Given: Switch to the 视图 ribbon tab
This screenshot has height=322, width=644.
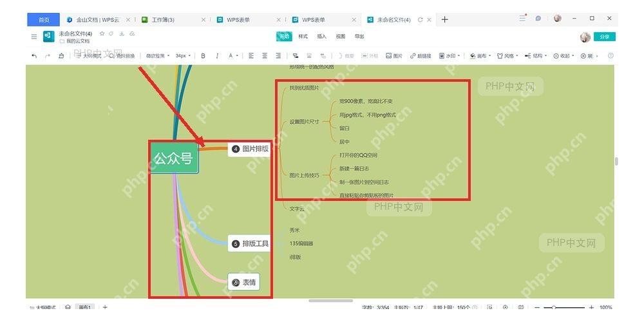Looking at the screenshot, I should coord(341,37).
